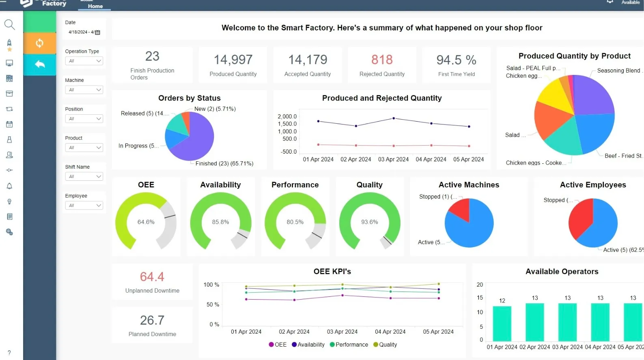The height and width of the screenshot is (360, 644).
Task: Open the hamburger menu at top left
Action: pos(3,2)
